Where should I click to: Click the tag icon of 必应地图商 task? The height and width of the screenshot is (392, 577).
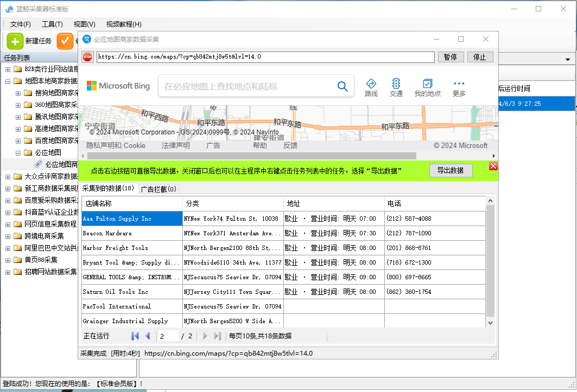tap(39, 164)
